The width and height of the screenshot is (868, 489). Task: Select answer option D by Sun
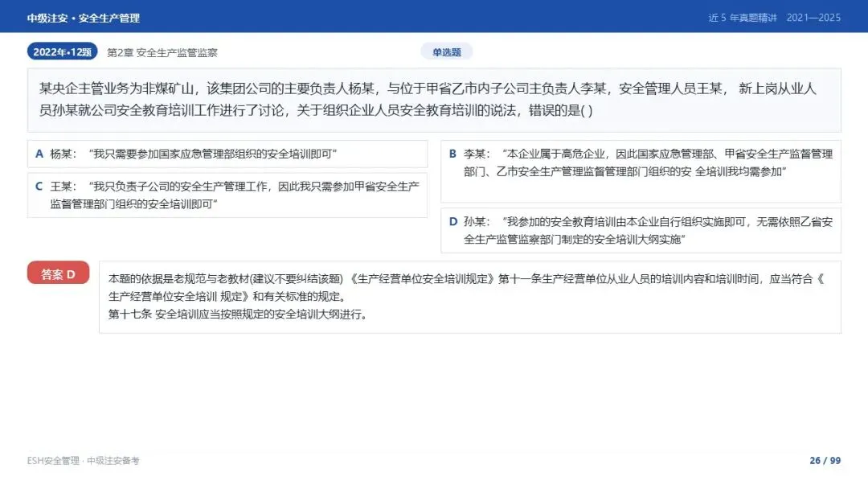click(x=641, y=230)
